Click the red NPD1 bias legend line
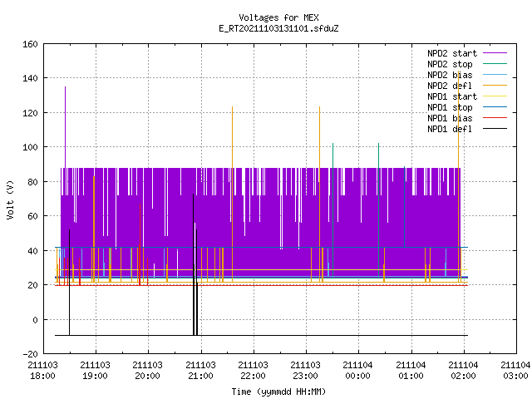The width and height of the screenshot is (532, 399). (495, 118)
